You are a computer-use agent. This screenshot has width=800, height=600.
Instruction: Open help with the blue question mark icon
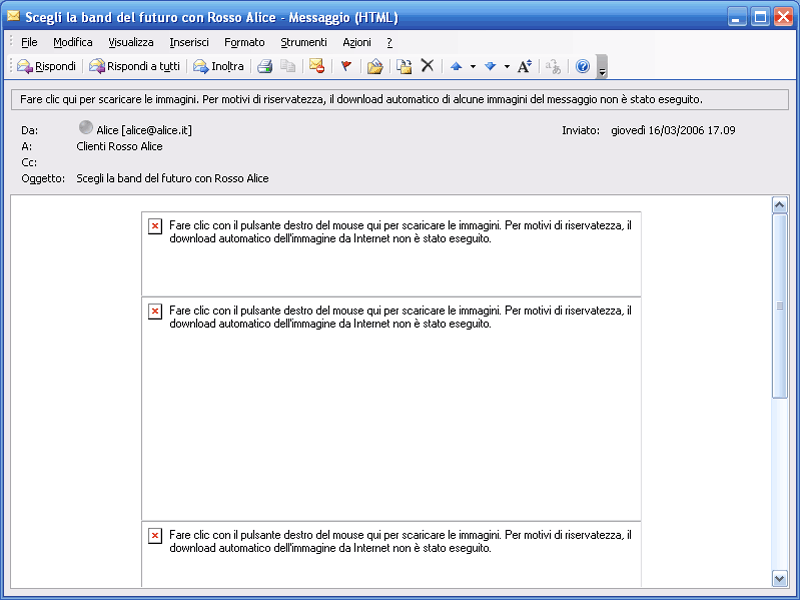click(x=583, y=66)
